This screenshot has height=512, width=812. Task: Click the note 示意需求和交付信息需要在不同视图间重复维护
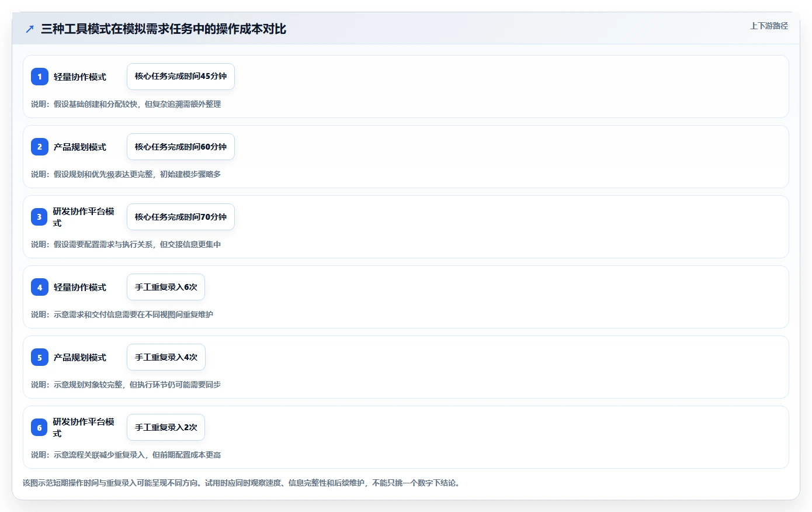[122, 314]
